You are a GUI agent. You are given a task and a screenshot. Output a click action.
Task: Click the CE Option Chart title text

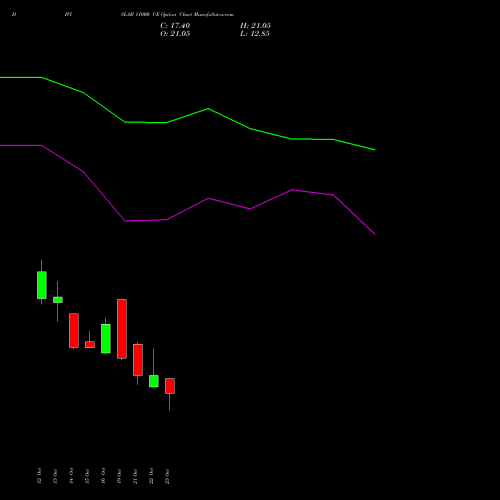tap(177, 15)
